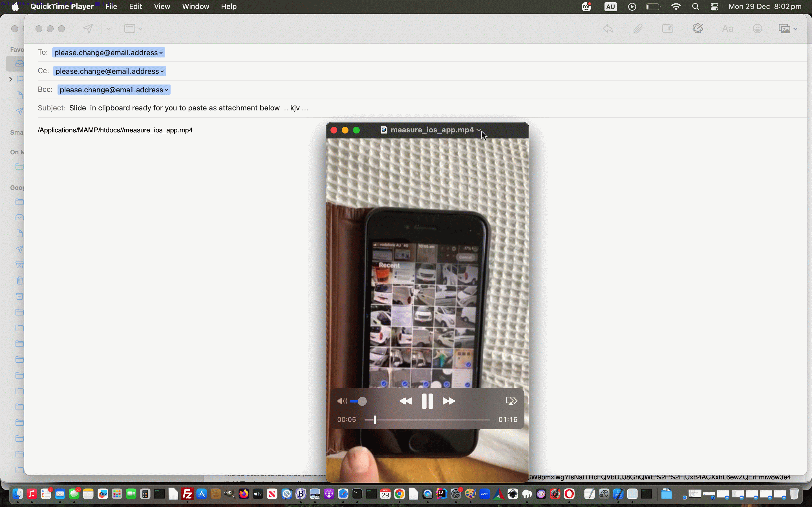Screen dimensions: 812x507
Task: Expand the To recipient address dropdown
Action: pos(160,52)
